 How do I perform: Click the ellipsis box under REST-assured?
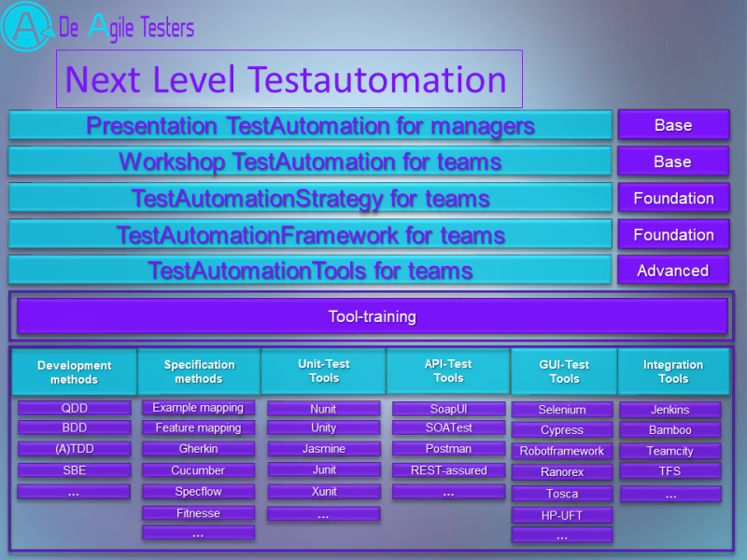click(x=449, y=492)
